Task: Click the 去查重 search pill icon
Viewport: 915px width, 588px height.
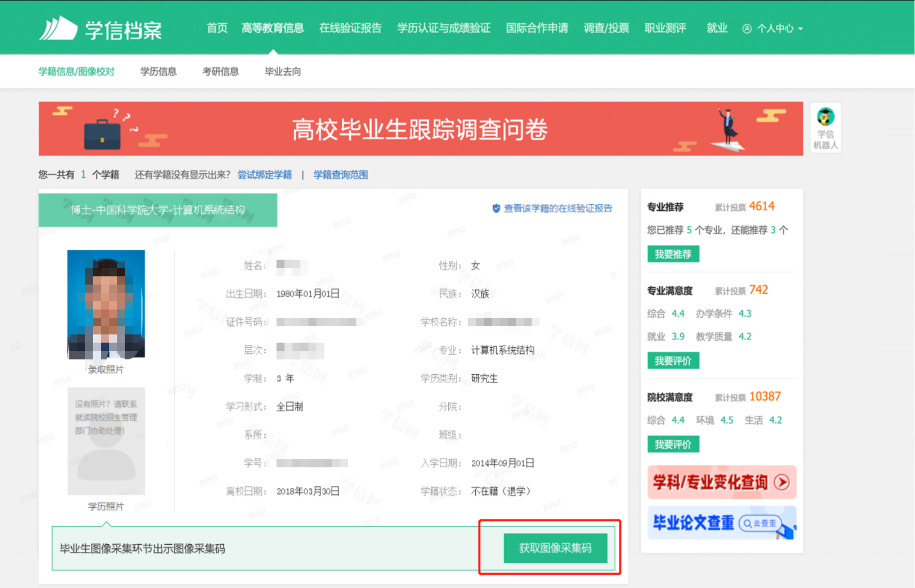Action: [x=760, y=523]
